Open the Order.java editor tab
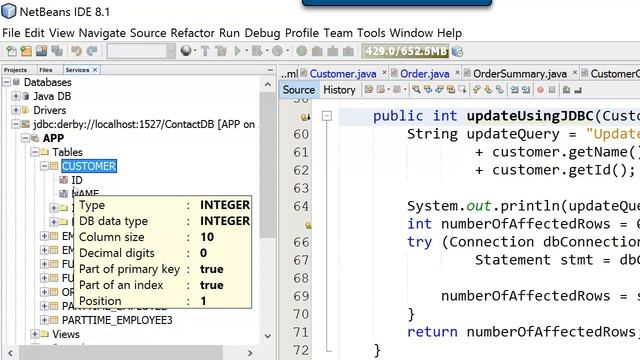 coord(424,74)
